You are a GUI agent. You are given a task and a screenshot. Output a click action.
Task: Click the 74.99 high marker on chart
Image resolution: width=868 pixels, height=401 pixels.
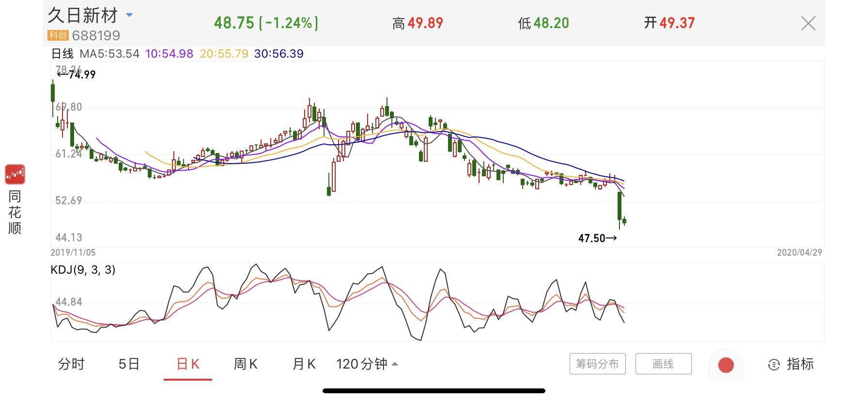click(x=77, y=75)
